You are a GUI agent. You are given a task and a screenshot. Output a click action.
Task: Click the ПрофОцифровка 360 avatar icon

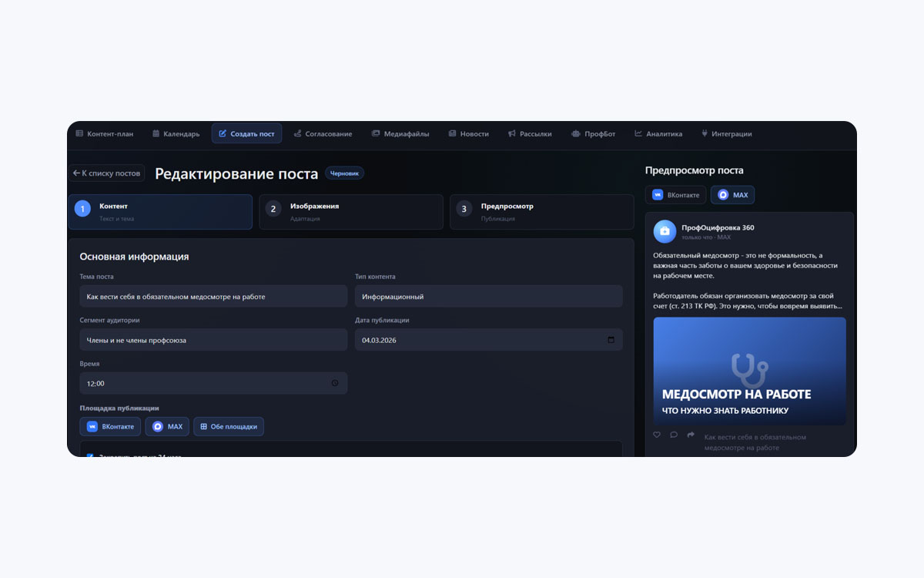coord(665,231)
